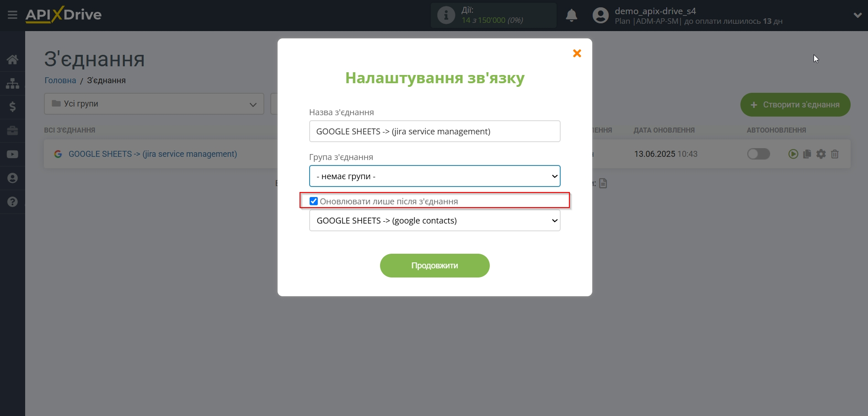868x416 pixels.
Task: Click the ДАТА ОНОВЛЕННЯ column header
Action: click(664, 130)
